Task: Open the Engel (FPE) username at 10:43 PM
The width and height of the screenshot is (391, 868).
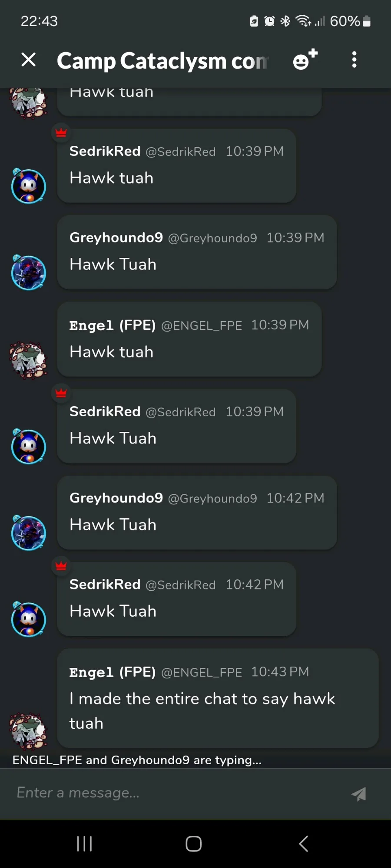Action: pyautogui.click(x=113, y=672)
